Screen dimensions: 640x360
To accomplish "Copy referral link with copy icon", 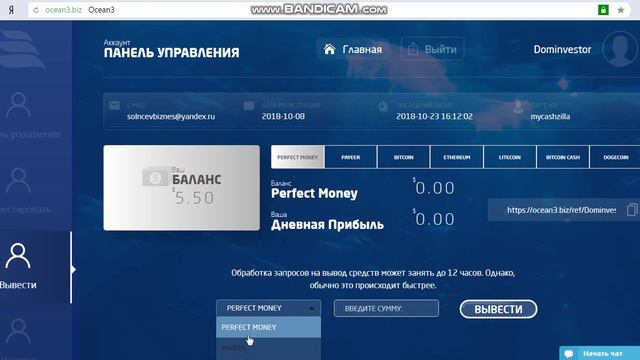I will [x=632, y=210].
